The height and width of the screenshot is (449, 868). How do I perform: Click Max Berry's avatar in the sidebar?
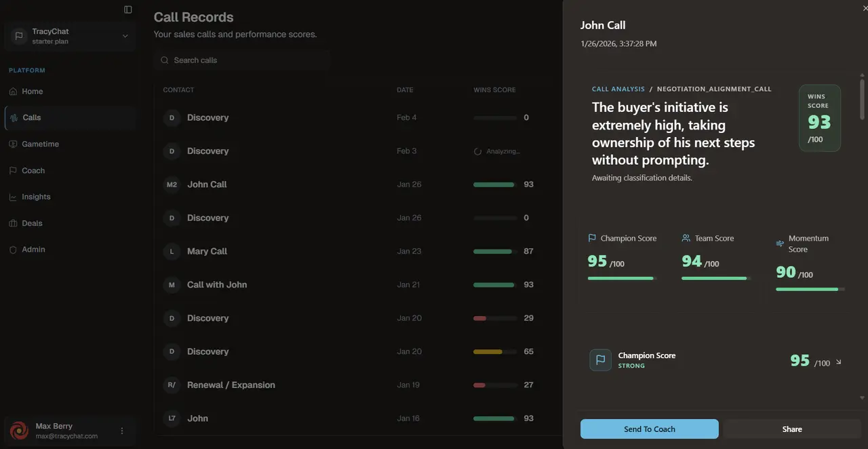pos(18,431)
